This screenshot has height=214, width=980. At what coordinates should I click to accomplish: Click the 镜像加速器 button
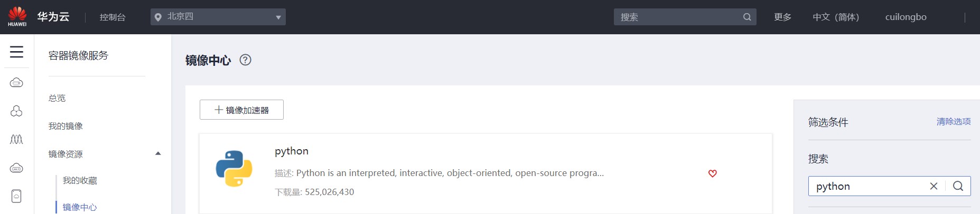(x=241, y=110)
